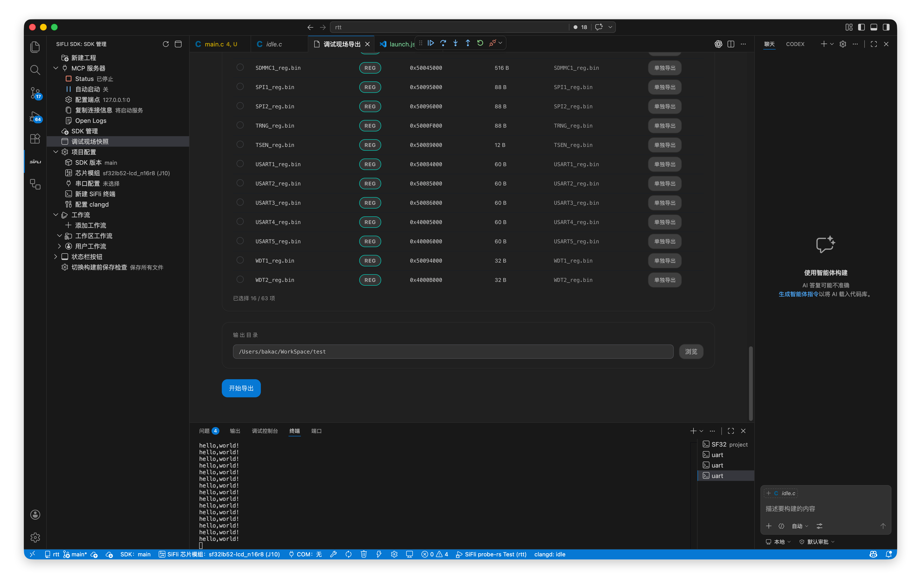This screenshot has width=921, height=588.
Task: Click the debug Restart icon
Action: click(480, 43)
